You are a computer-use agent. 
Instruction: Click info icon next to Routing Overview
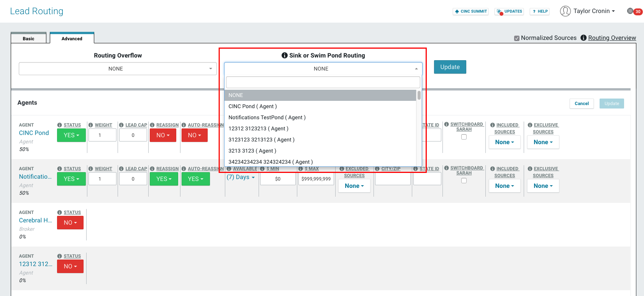583,38
